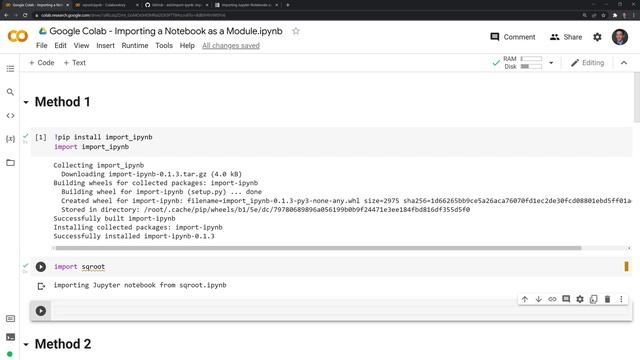
Task: Mirror cell in tab icon
Action: 593,299
